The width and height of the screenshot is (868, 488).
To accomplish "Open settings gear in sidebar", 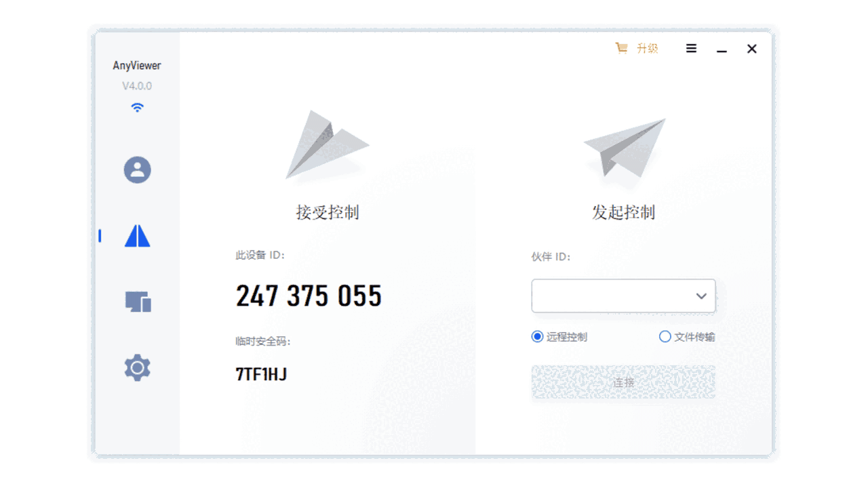I will [137, 367].
